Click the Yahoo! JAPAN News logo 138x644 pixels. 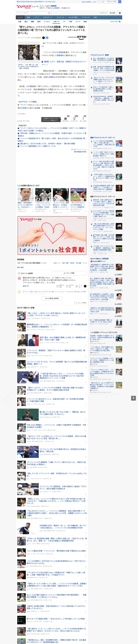[28, 7]
